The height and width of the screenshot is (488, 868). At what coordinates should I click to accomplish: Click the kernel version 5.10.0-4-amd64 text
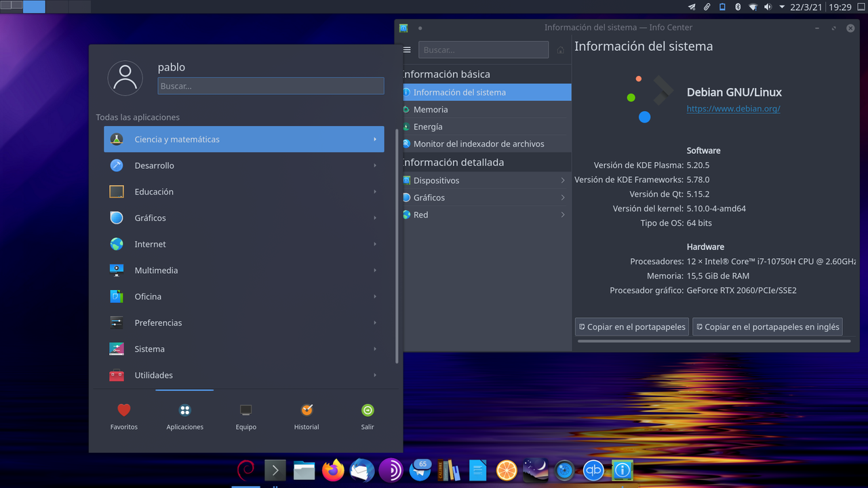(x=716, y=209)
